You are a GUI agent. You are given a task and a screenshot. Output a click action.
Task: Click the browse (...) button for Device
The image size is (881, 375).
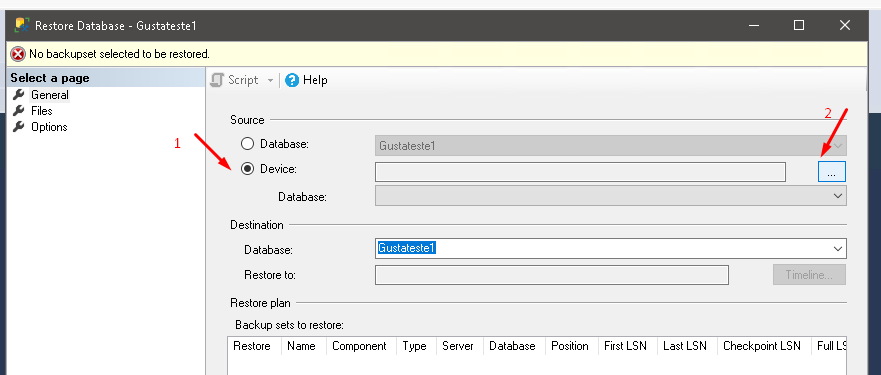pyautogui.click(x=832, y=171)
